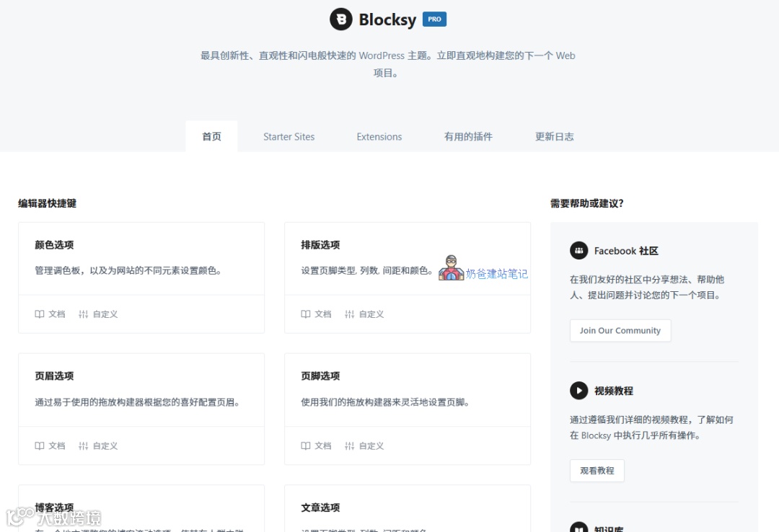The height and width of the screenshot is (532, 779).
Task: Click the 观看教程 button
Action: click(597, 471)
